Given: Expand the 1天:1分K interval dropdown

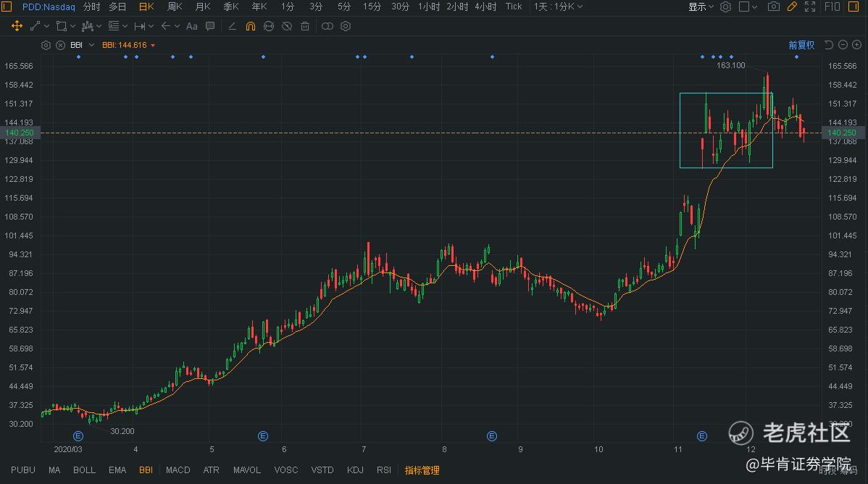Looking at the screenshot, I should coord(558,7).
